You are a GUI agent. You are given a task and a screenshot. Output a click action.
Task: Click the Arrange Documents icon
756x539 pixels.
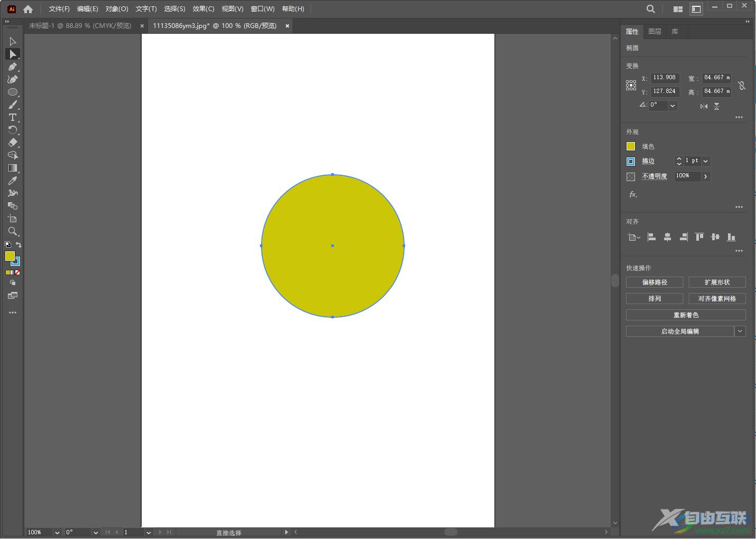(x=678, y=9)
